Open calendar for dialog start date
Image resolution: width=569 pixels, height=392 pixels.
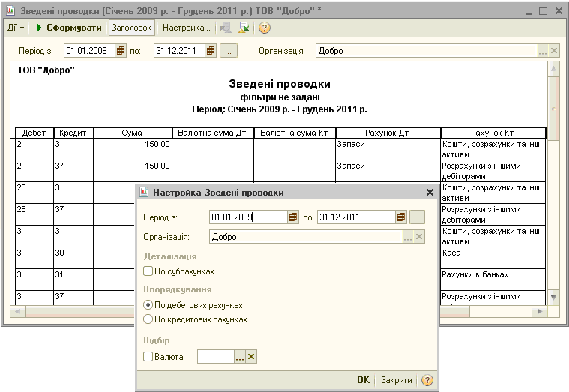293,217
